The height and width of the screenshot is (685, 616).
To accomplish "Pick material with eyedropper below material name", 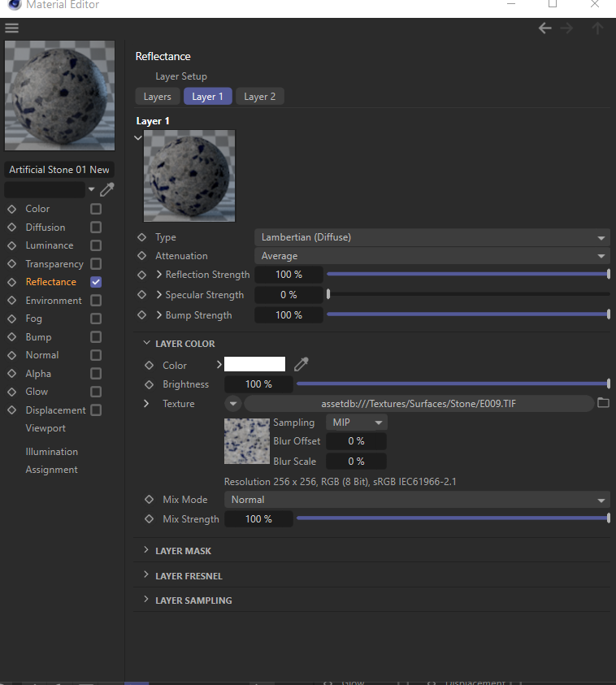I will 107,189.
